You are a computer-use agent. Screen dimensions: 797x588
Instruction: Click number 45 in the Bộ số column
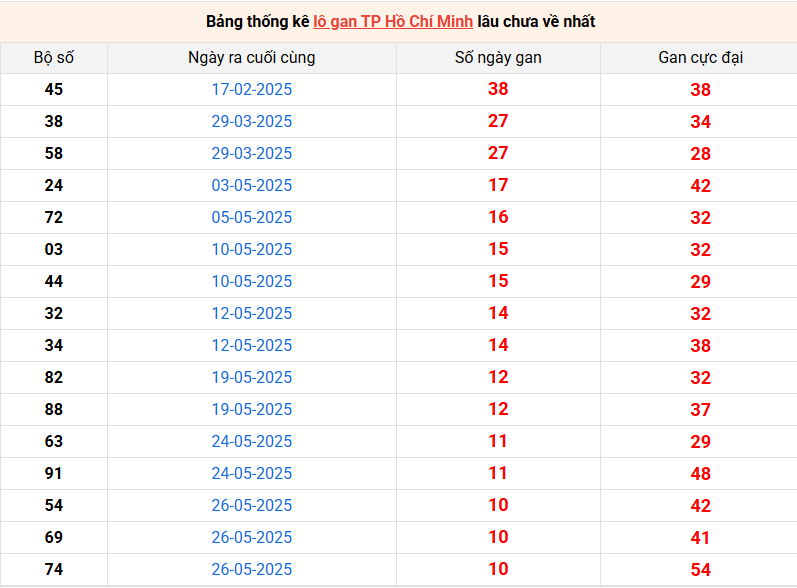point(54,89)
